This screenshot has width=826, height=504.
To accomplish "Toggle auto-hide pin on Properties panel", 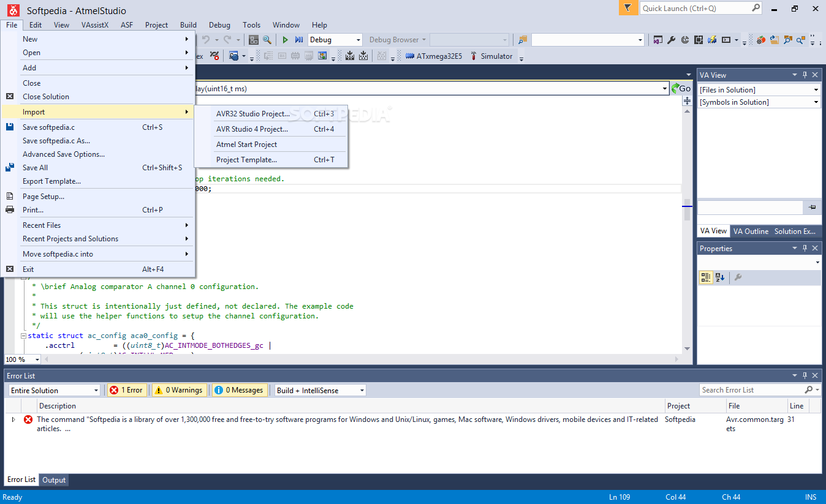I will [805, 248].
